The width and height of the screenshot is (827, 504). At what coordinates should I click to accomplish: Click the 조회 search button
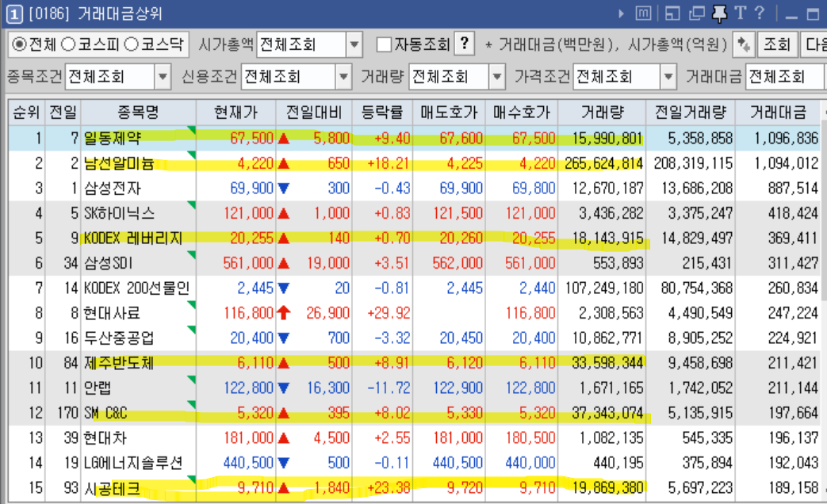777,44
